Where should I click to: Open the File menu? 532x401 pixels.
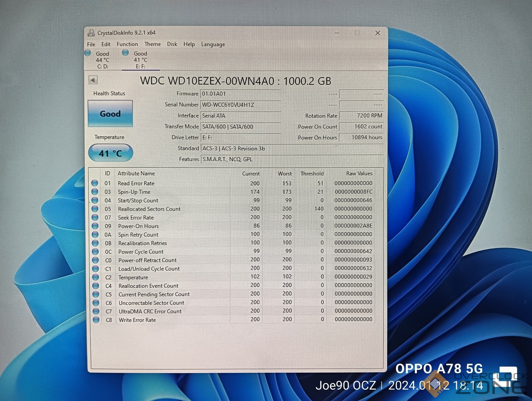coord(91,44)
